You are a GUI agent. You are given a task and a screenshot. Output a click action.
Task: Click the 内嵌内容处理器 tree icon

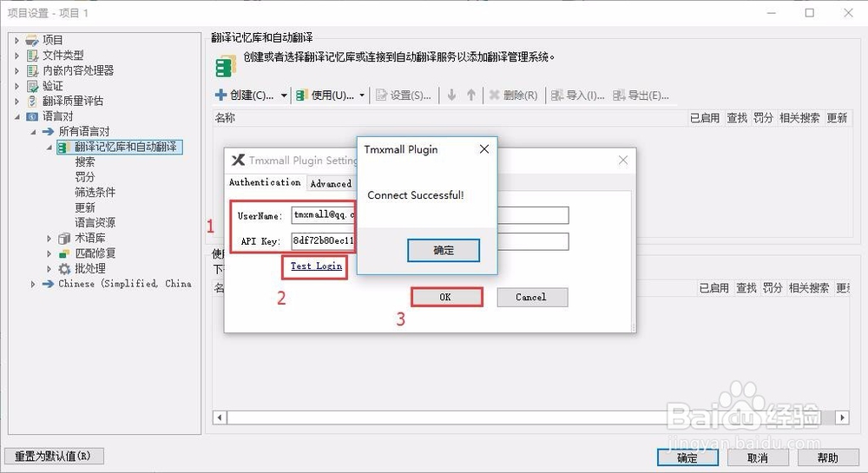point(32,71)
